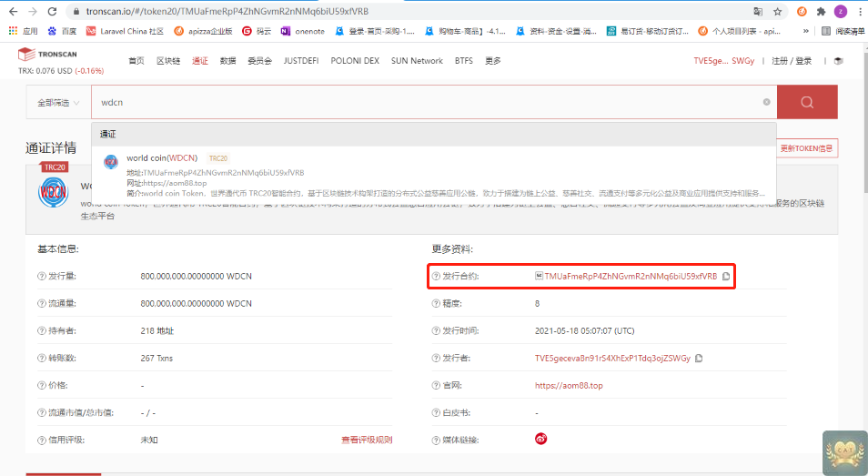Click help icon next to 发行合约

click(436, 276)
